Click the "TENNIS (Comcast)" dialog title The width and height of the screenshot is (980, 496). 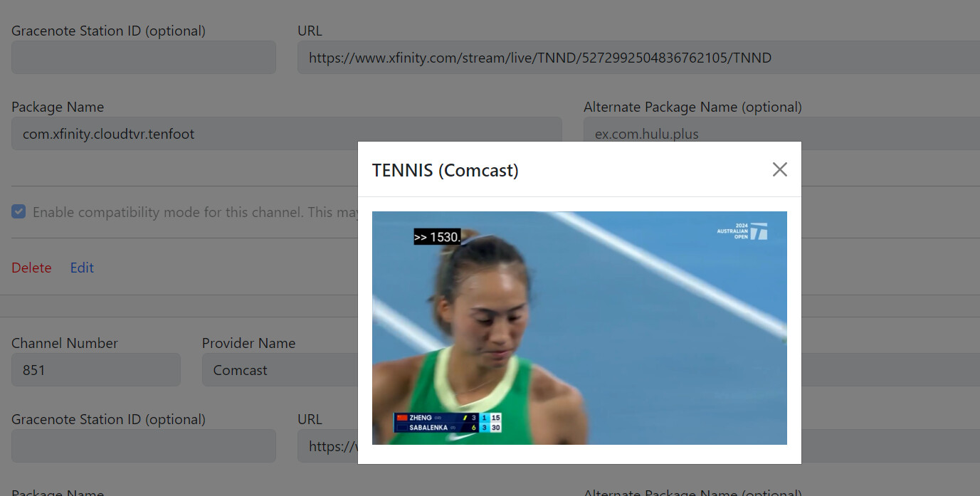click(445, 170)
